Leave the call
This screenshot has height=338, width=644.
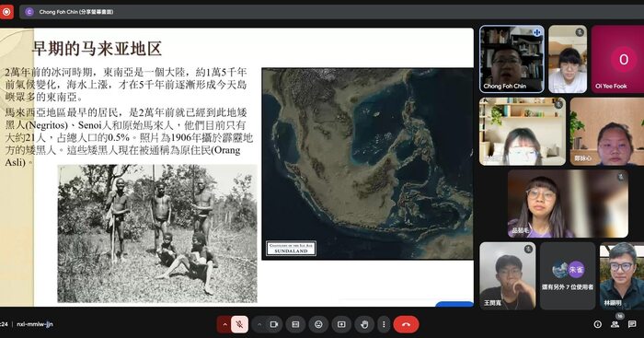pyautogui.click(x=406, y=324)
